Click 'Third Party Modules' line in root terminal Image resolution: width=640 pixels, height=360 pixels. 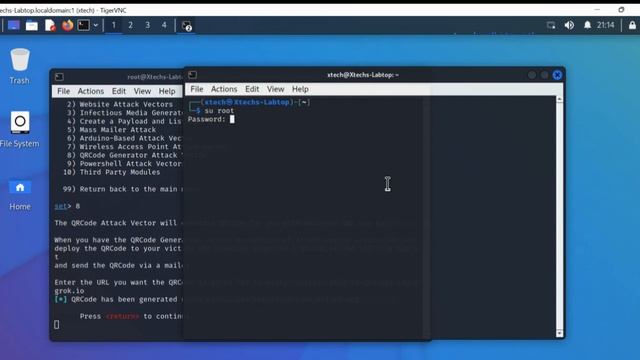pos(111,172)
